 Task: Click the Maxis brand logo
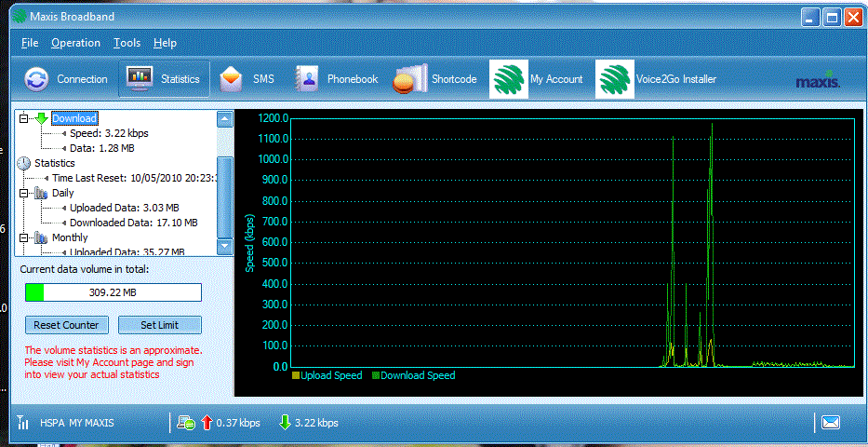818,79
